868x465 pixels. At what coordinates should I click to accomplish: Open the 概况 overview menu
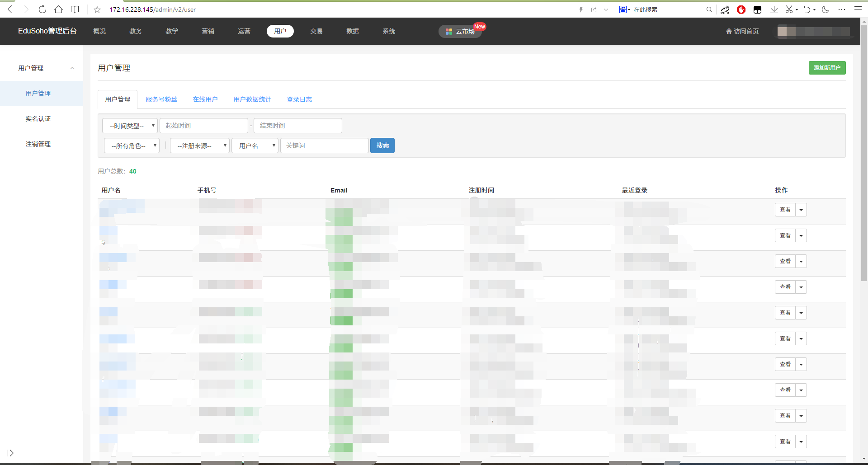(x=99, y=31)
